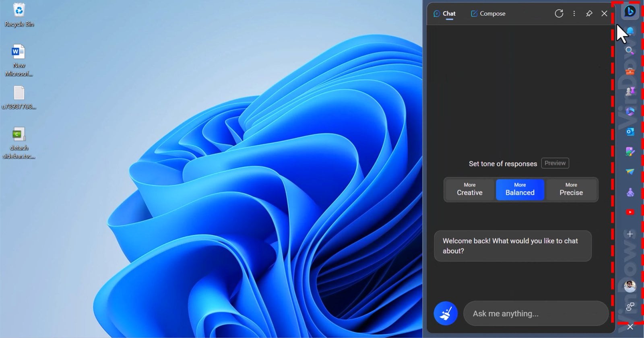Select More Balanced tone
This screenshot has width=644, height=338.
point(520,189)
